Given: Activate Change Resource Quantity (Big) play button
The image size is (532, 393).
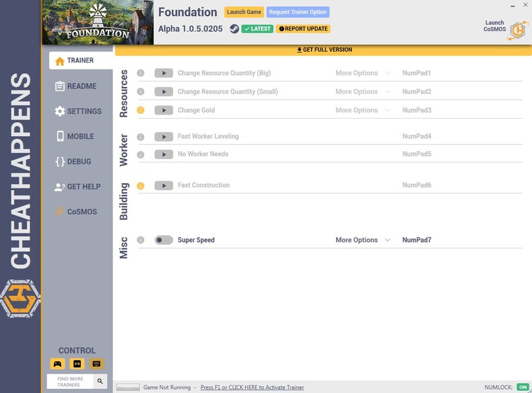Looking at the screenshot, I should [x=164, y=73].
